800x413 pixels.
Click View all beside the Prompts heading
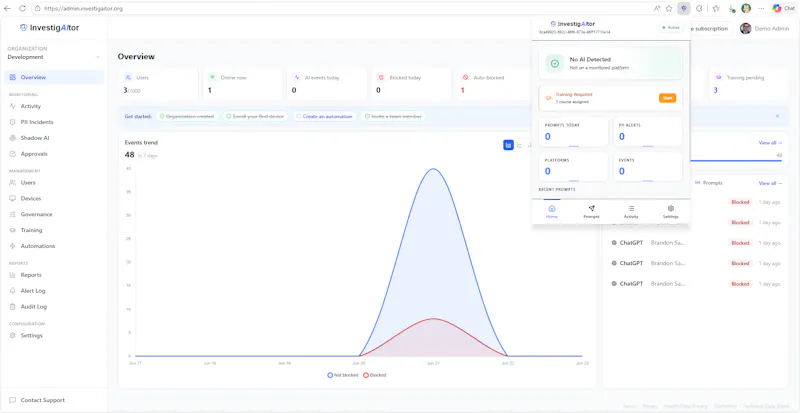pos(770,183)
